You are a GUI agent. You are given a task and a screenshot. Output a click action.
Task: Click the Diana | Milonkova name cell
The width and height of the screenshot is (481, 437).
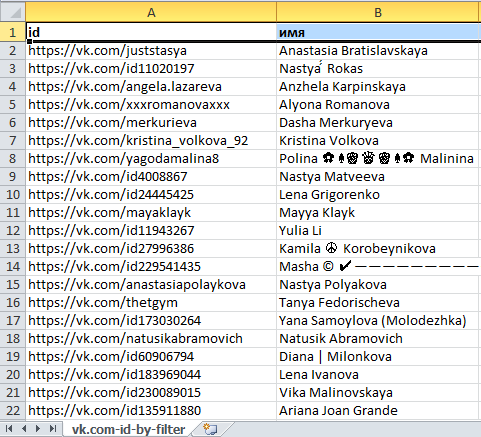(378, 357)
